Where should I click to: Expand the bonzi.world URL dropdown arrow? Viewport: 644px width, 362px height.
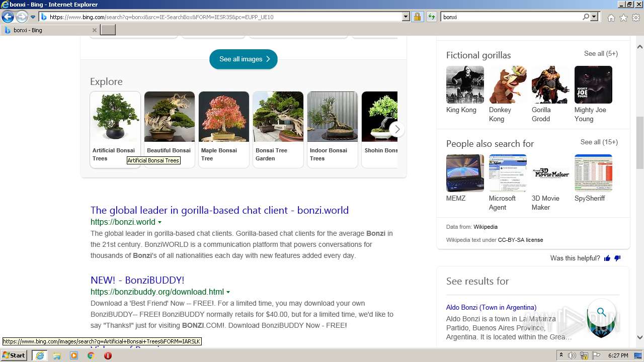click(159, 222)
